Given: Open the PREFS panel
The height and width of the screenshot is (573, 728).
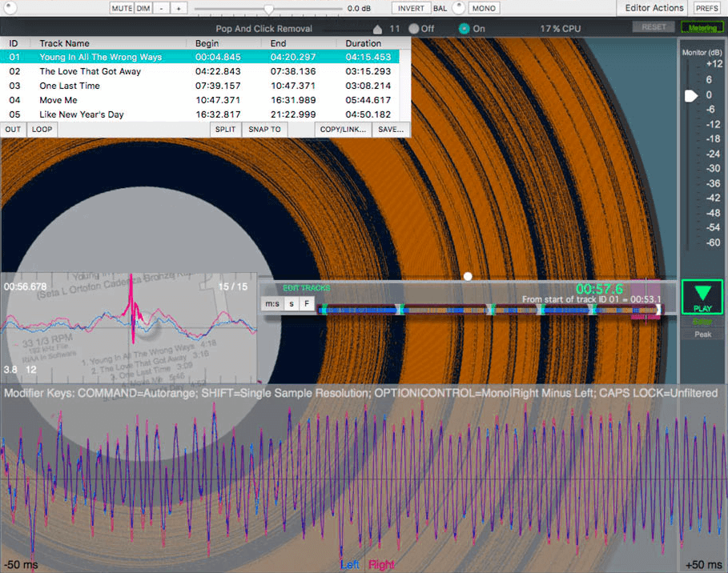Looking at the screenshot, I should click(x=706, y=8).
